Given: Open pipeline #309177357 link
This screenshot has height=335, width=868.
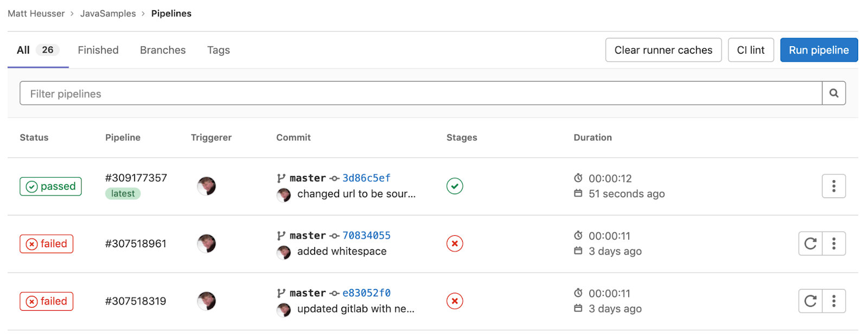Looking at the screenshot, I should tap(136, 178).
